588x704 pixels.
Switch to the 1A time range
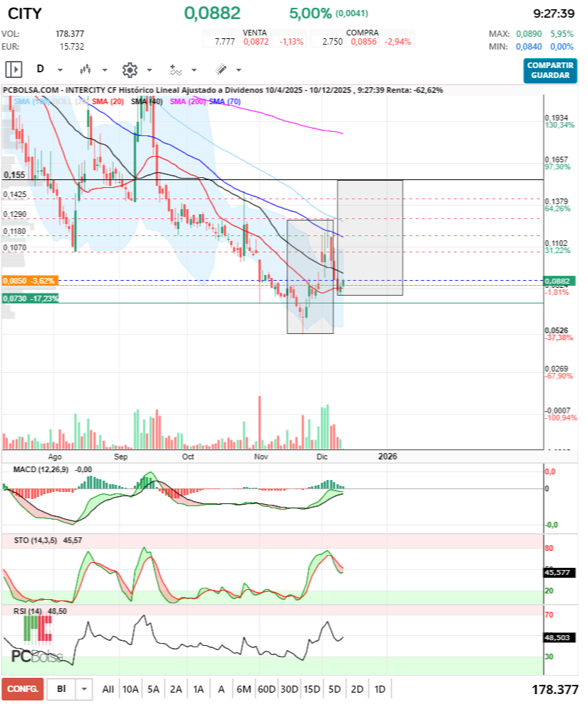[198, 688]
